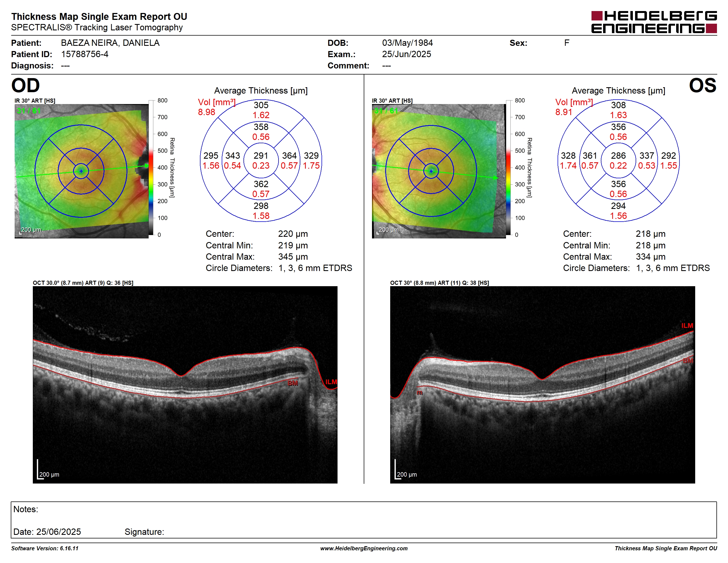
Task: Click the OS eye heading
Action: coord(703,85)
